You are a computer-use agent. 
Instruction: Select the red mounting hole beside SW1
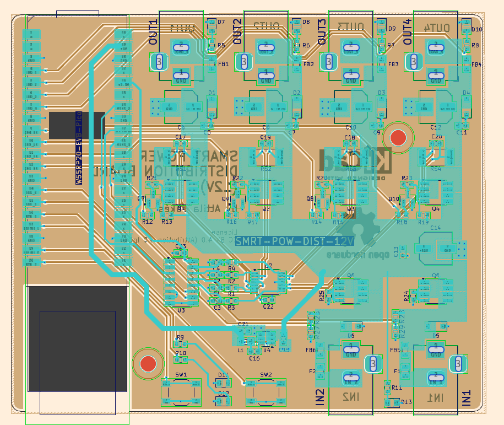[148, 364]
